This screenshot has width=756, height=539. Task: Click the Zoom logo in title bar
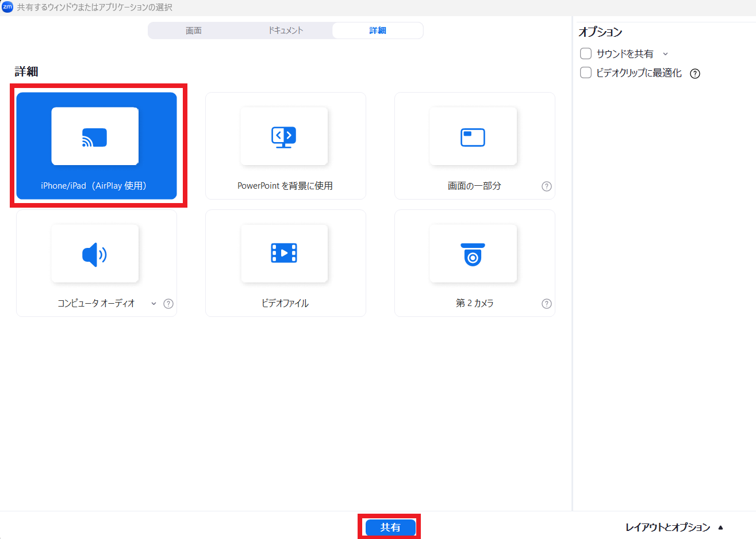coord(7,7)
